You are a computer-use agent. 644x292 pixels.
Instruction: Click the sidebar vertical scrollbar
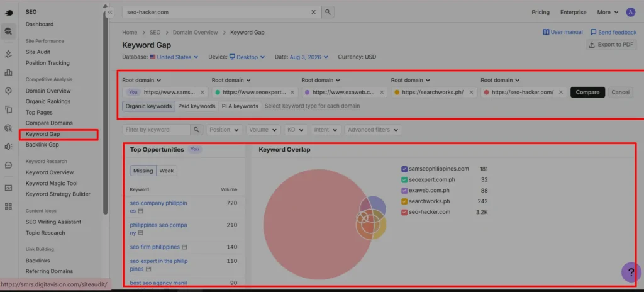[105, 111]
